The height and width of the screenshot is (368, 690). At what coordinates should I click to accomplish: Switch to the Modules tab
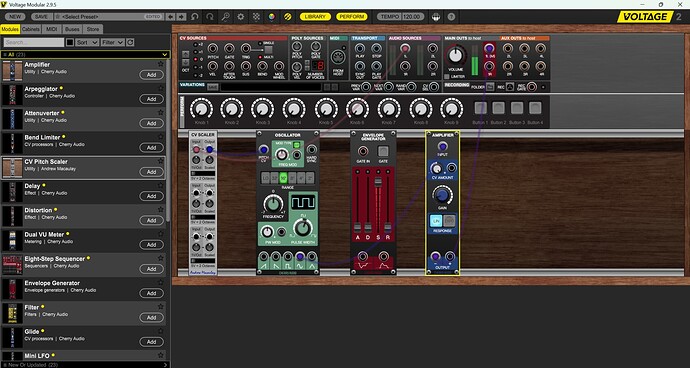(x=10, y=29)
